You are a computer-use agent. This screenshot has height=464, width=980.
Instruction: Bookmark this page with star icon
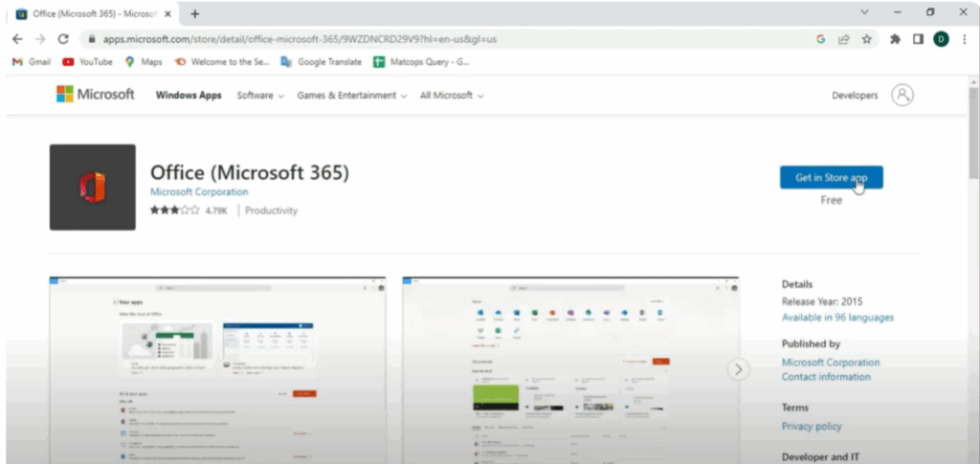click(866, 38)
